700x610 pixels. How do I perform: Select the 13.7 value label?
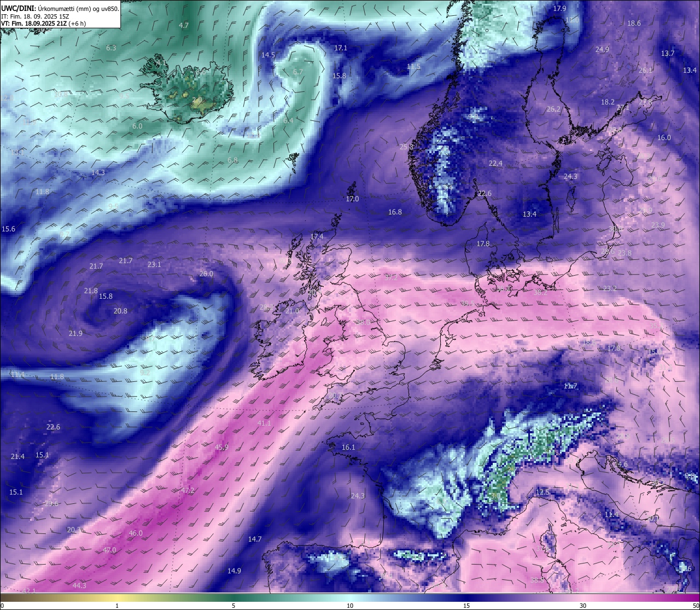tap(668, 54)
